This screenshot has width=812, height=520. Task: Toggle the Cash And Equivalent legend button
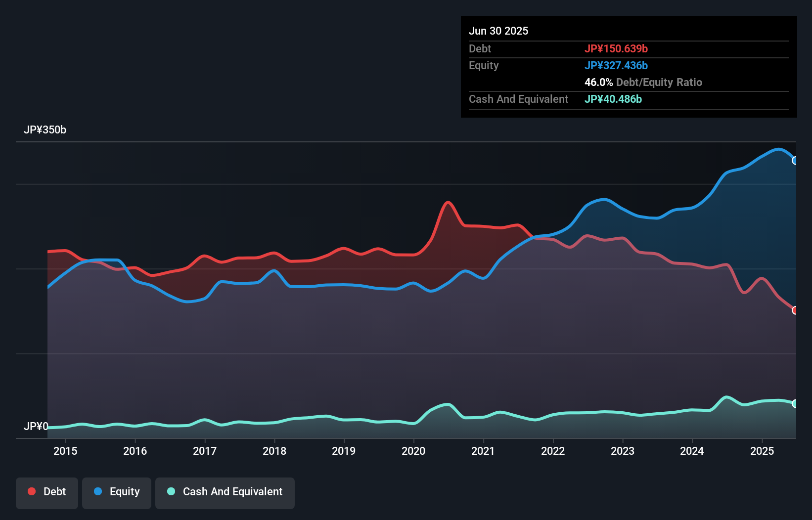click(x=225, y=492)
